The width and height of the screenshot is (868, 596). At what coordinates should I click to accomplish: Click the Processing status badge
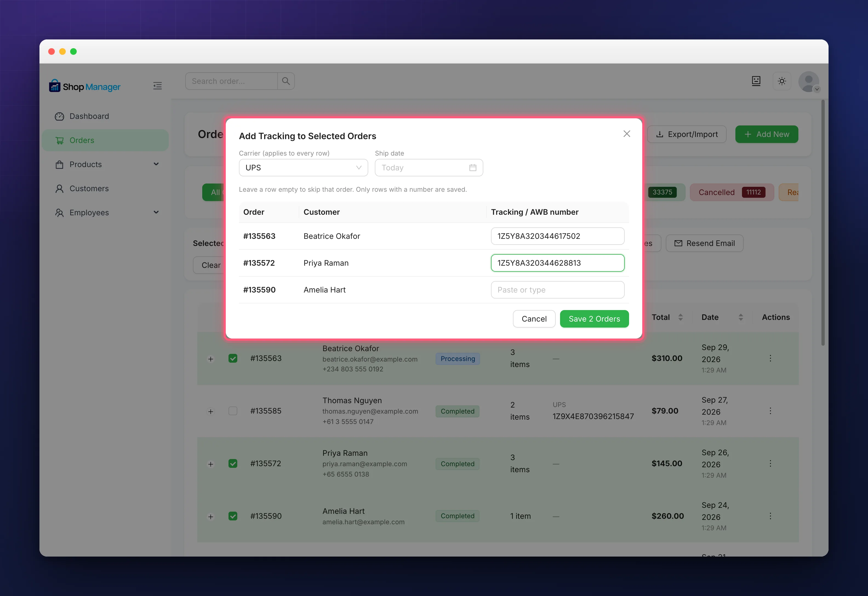pyautogui.click(x=458, y=359)
